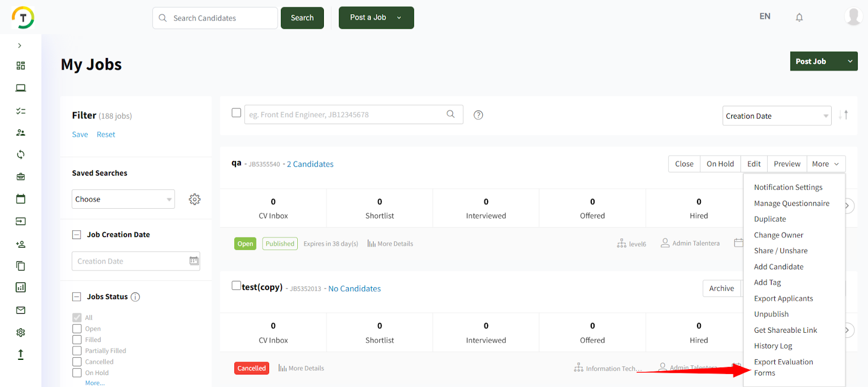This screenshot has height=387, width=868.
Task: Click the mail envelope sidebar icon
Action: click(x=21, y=310)
